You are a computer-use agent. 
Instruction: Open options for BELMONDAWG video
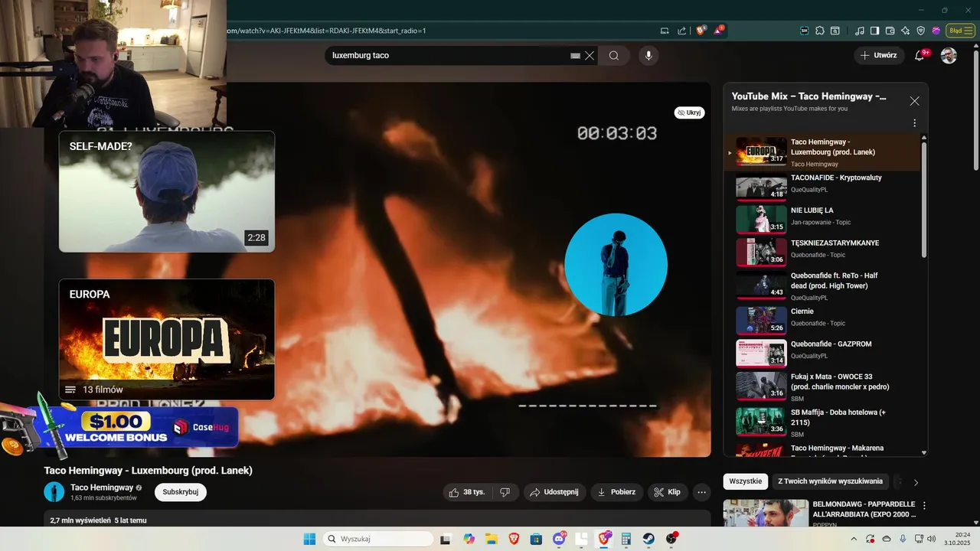924,506
